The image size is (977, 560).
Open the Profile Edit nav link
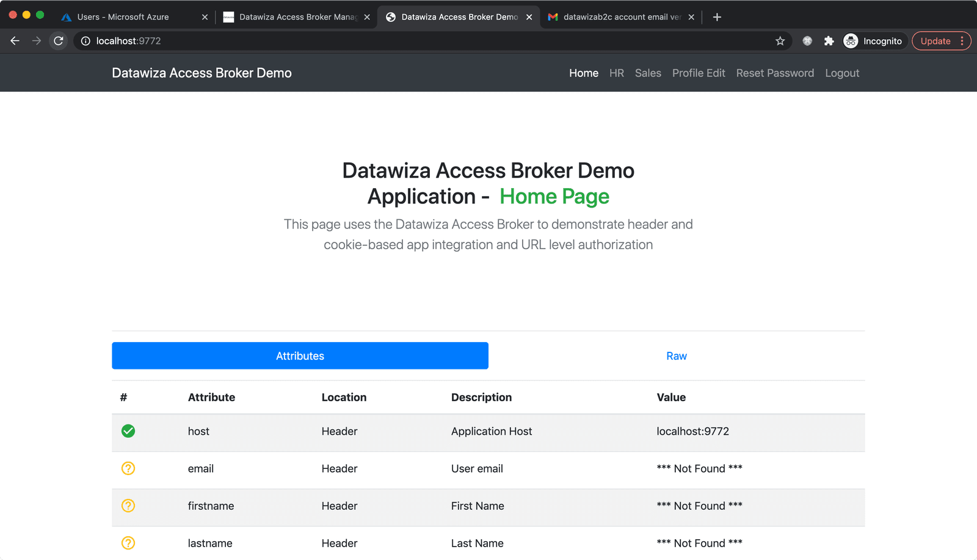(x=699, y=73)
